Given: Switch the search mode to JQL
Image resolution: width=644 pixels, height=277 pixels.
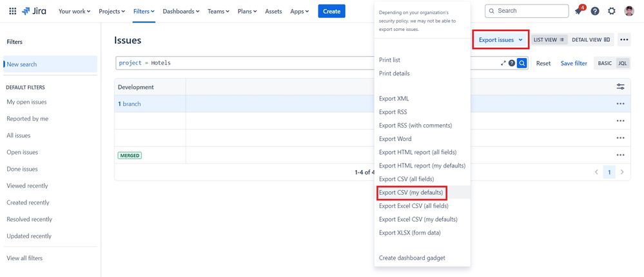Looking at the screenshot, I should pos(622,63).
